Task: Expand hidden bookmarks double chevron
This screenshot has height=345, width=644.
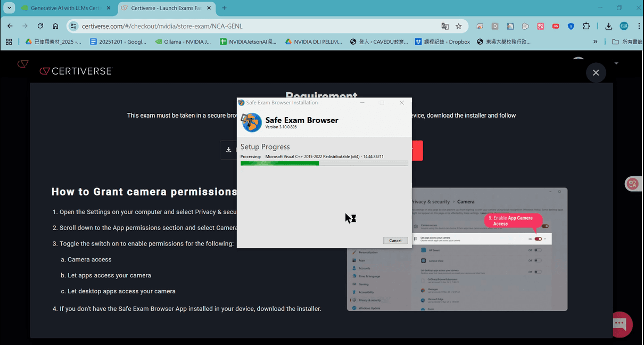Action: click(595, 42)
